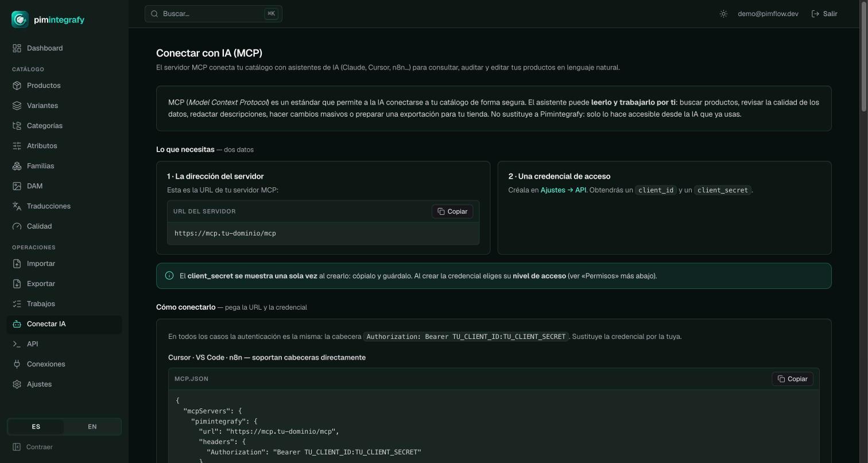
Task: Click the client_secret code chip
Action: 723,190
